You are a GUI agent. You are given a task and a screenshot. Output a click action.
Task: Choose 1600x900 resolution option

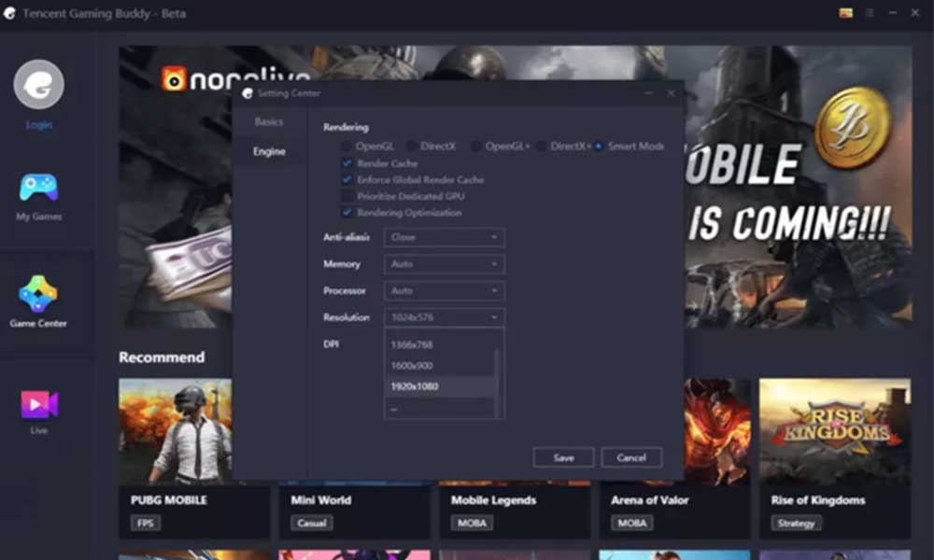coord(440,365)
